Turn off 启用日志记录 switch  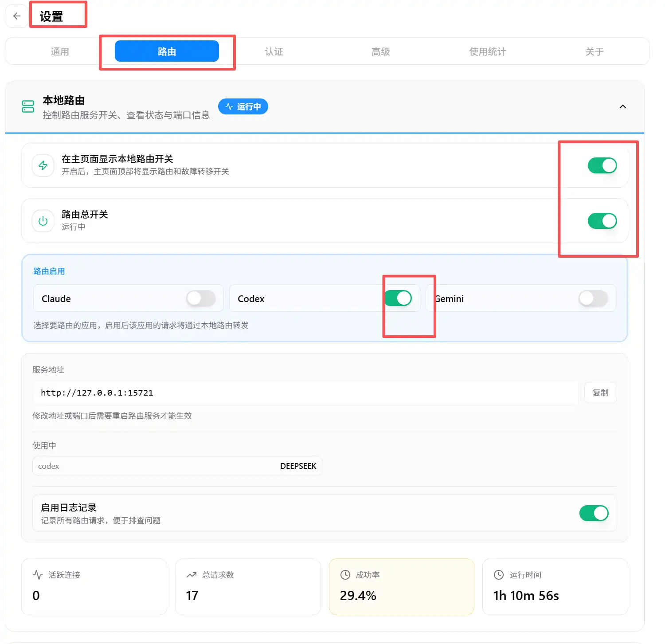point(594,513)
